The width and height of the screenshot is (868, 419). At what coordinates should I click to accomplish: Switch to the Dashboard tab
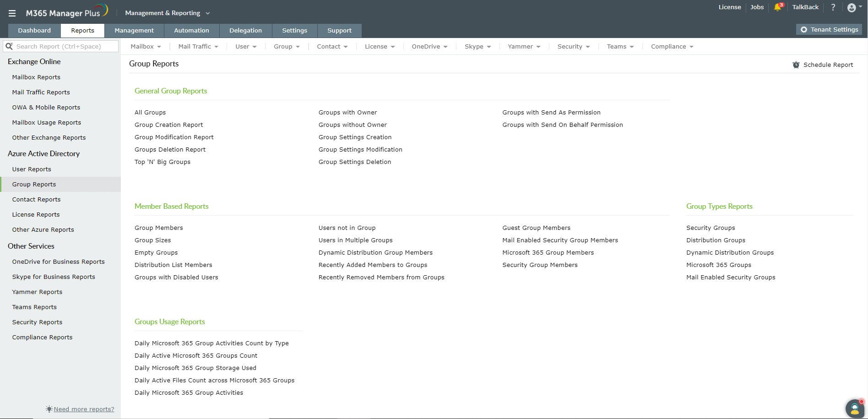34,30
